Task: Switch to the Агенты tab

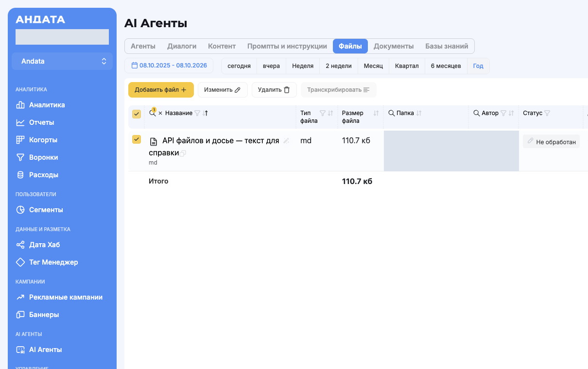Action: pos(143,46)
